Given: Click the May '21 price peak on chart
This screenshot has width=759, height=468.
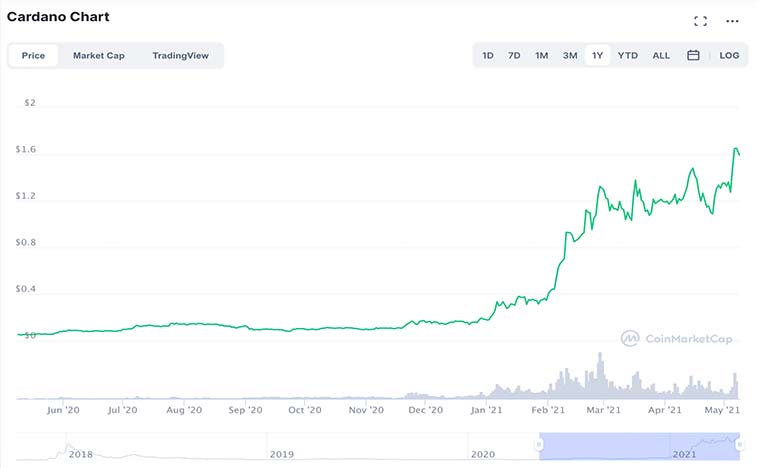Looking at the screenshot, I should [x=736, y=149].
